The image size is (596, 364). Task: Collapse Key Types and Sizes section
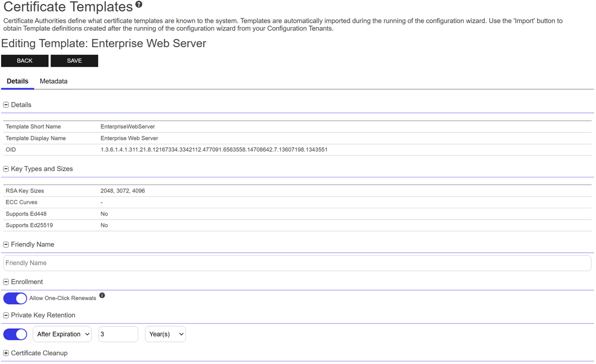click(6, 169)
